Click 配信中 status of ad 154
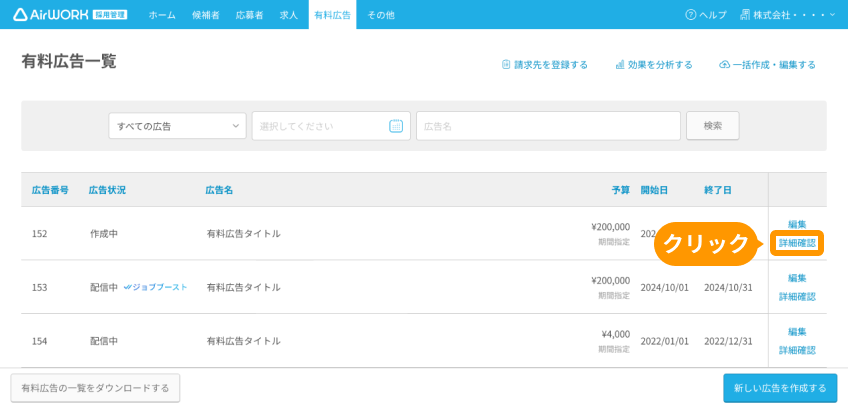The image size is (848, 408). [104, 341]
